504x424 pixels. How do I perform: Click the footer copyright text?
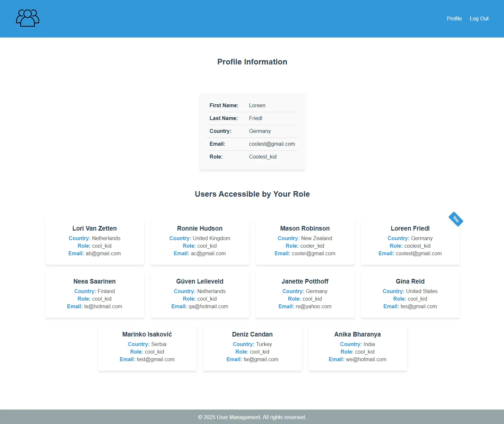pos(252,417)
